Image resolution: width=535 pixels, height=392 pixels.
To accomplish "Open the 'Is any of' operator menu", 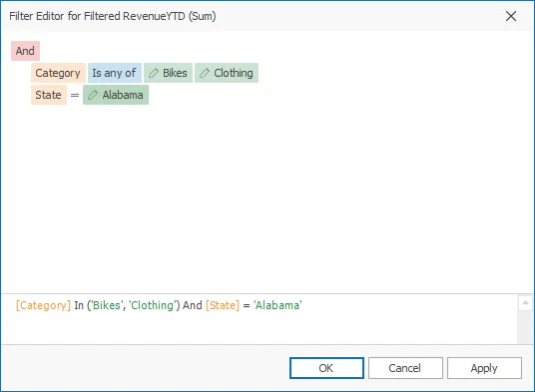I will pyautogui.click(x=115, y=73).
